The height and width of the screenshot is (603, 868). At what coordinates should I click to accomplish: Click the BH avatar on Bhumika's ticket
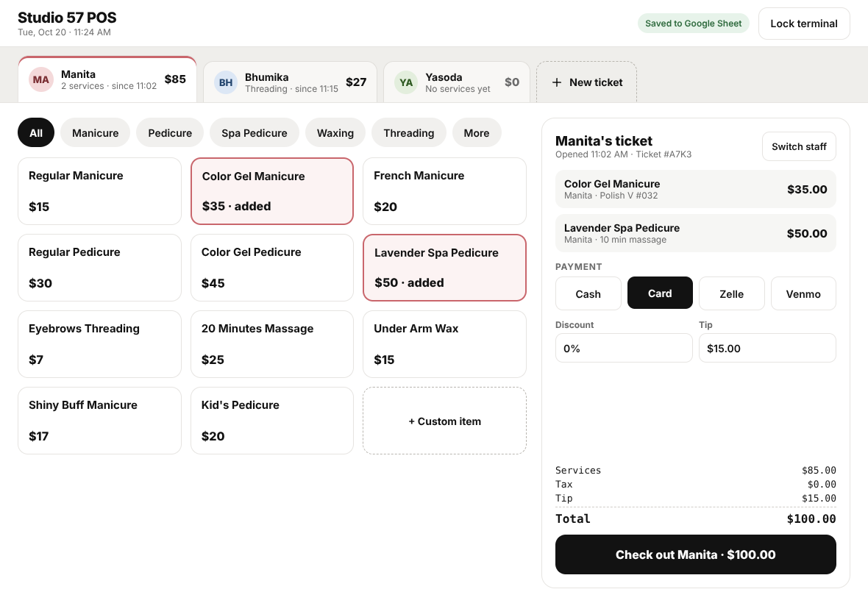226,82
